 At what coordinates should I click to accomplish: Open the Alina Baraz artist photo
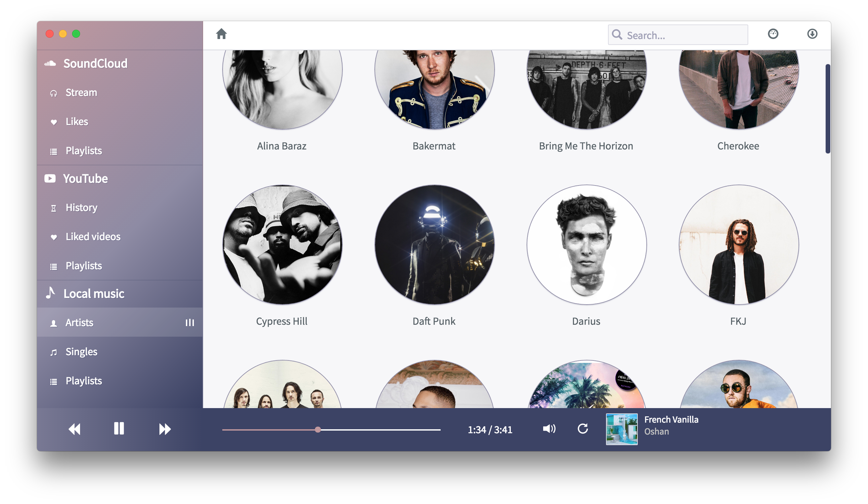click(282, 90)
